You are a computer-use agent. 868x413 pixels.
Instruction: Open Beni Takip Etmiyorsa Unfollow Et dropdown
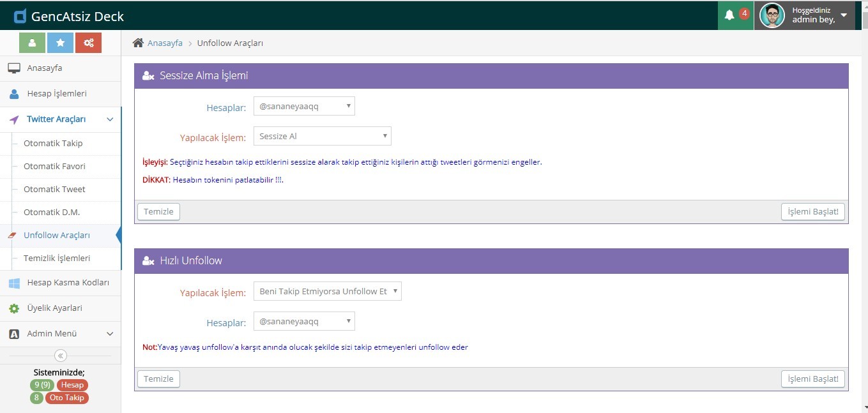click(x=327, y=291)
